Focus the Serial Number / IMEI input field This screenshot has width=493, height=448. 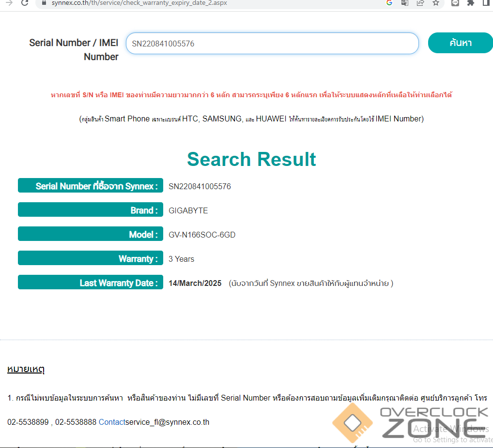click(272, 44)
